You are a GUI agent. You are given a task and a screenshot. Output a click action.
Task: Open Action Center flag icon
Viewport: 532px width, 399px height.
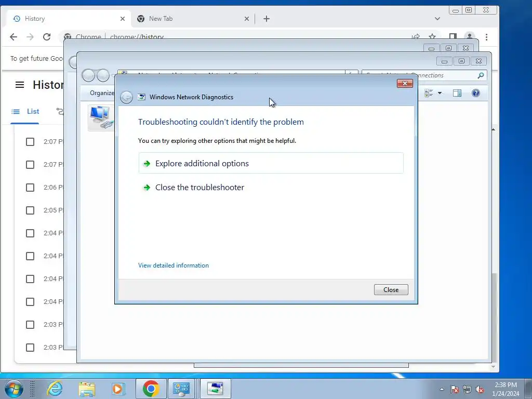pyautogui.click(x=455, y=389)
